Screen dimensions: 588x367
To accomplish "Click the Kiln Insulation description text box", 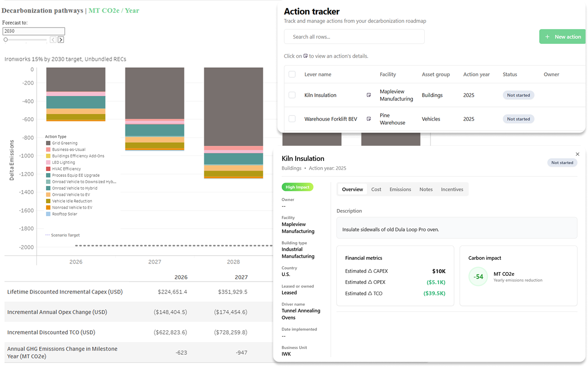I will pyautogui.click(x=457, y=228).
